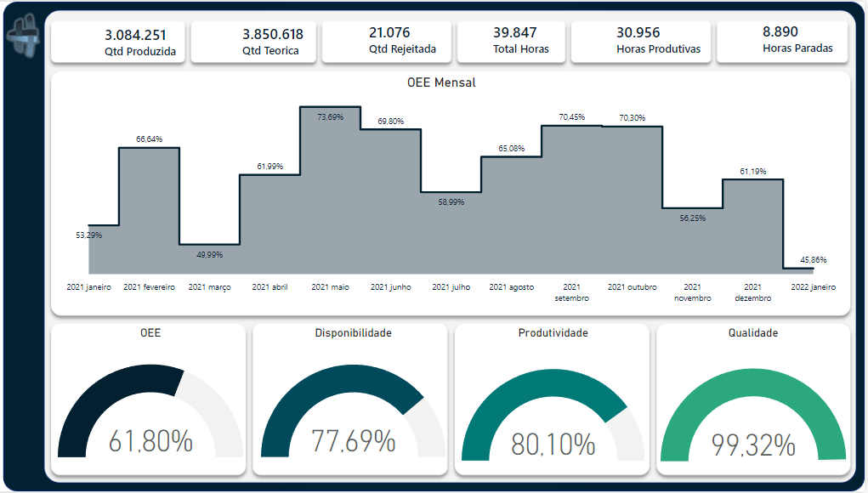Click the Qualidade gauge green arc
The height and width of the screenshot is (493, 868).
[753, 383]
